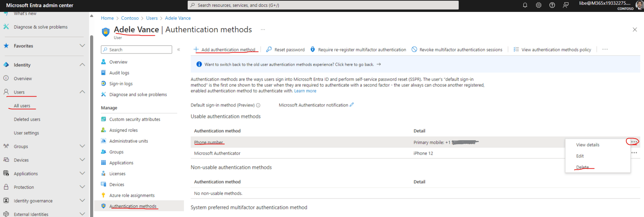
Task: Expand the Identity governance chevron
Action: tap(82, 200)
